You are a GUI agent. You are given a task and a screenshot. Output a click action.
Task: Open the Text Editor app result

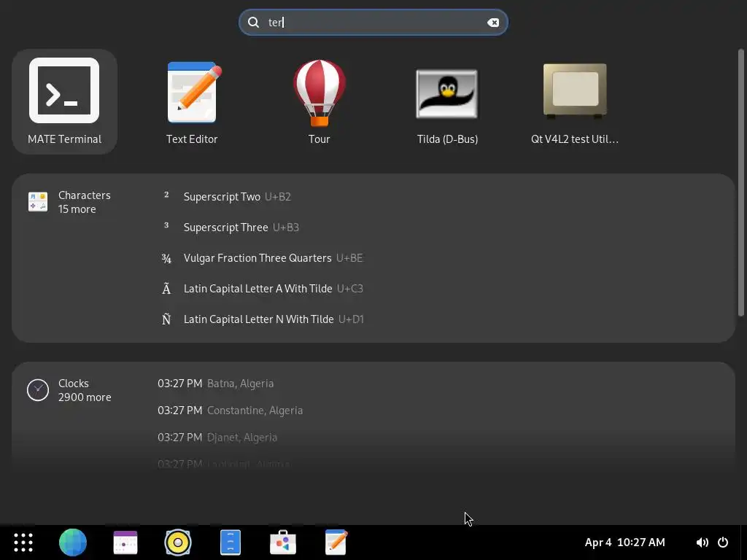192,101
